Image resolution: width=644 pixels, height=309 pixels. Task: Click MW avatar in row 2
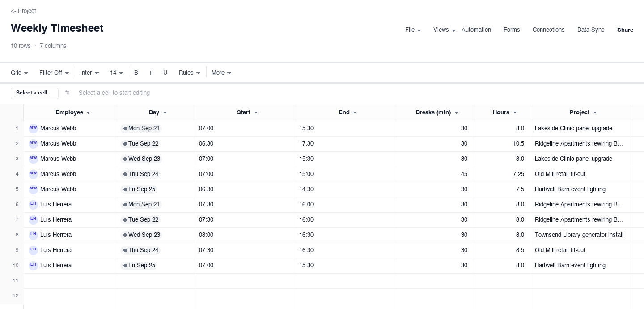click(x=33, y=144)
